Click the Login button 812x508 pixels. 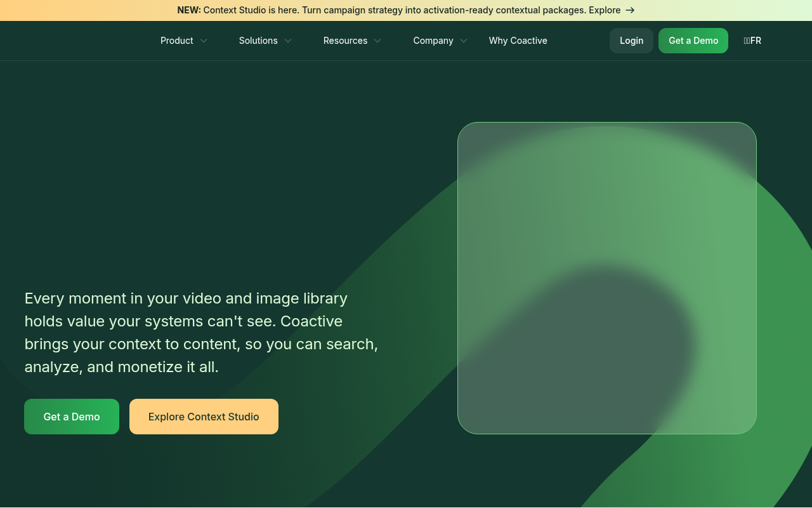[x=631, y=41]
